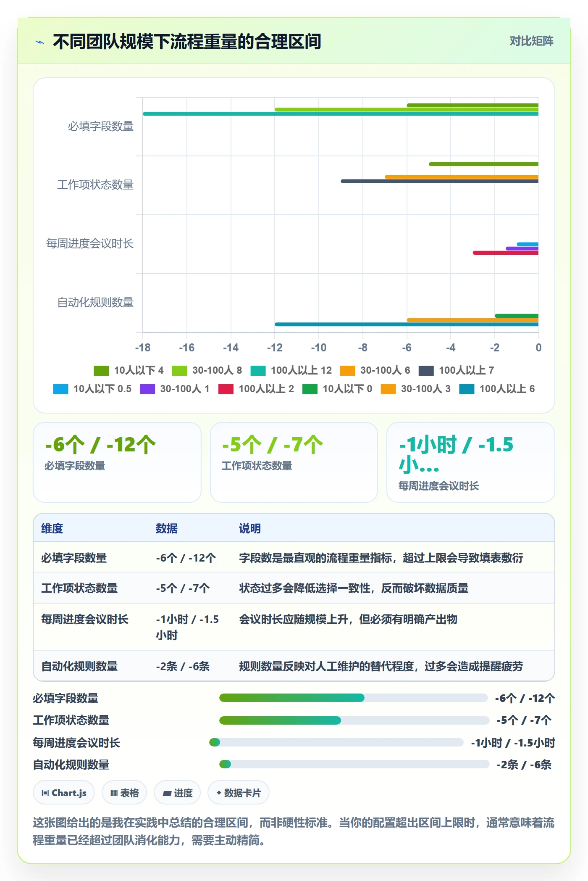
Task: Select table cell -2条 / -6条
Action: click(x=183, y=666)
